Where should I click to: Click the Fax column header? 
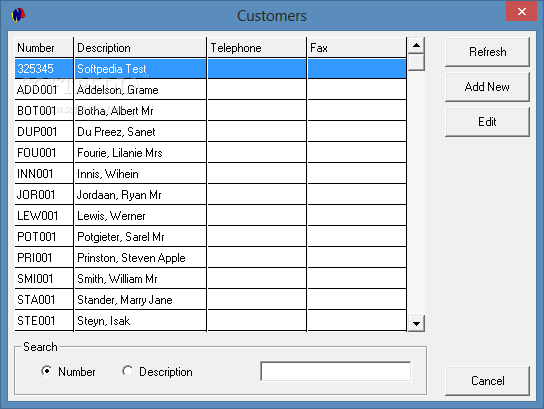click(357, 48)
